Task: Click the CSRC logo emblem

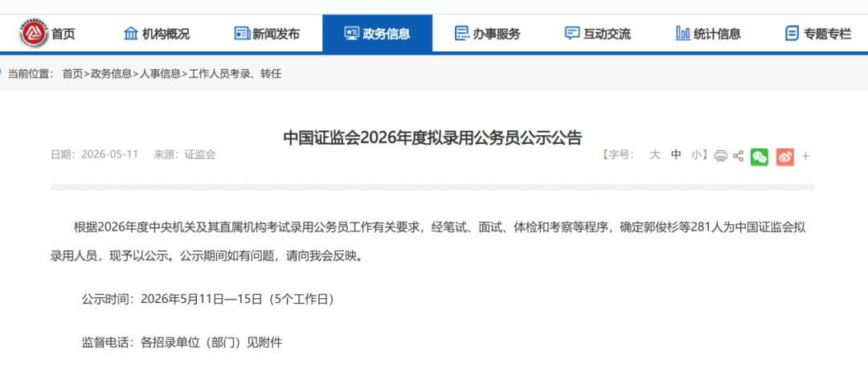Action: 35,33
